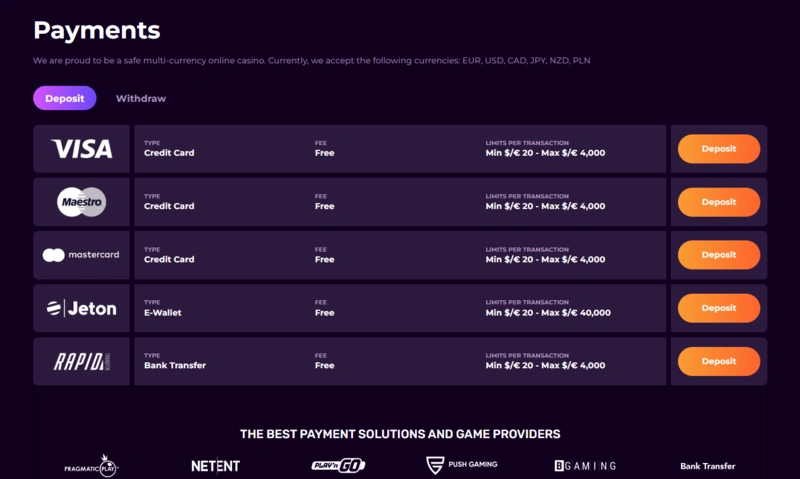Click the Jeton limits Max 40,000 text
This screenshot has width=800, height=479.
tap(548, 313)
